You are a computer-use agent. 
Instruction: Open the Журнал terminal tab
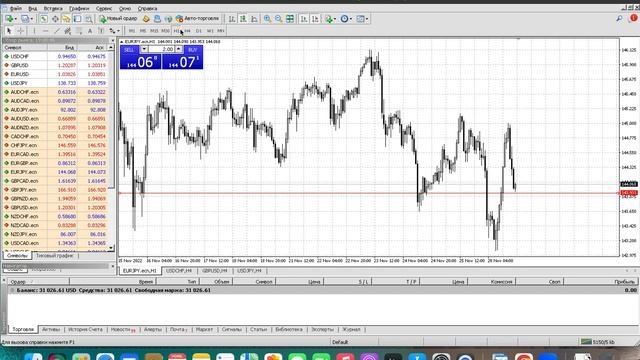pyautogui.click(x=351, y=329)
